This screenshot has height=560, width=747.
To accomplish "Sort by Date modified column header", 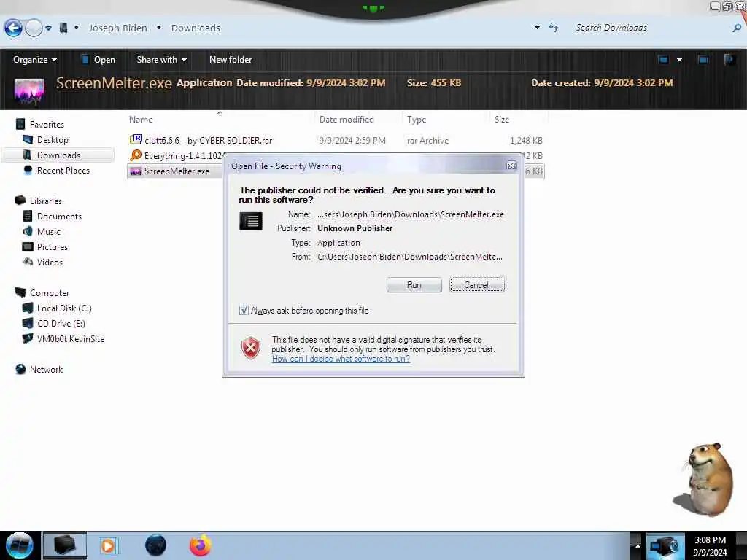I will tap(347, 120).
